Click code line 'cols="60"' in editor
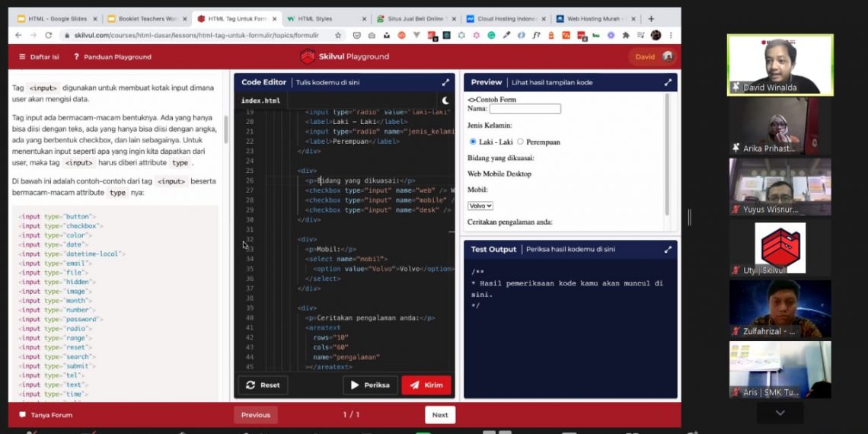This screenshot has width=868, height=434. pyautogui.click(x=330, y=347)
